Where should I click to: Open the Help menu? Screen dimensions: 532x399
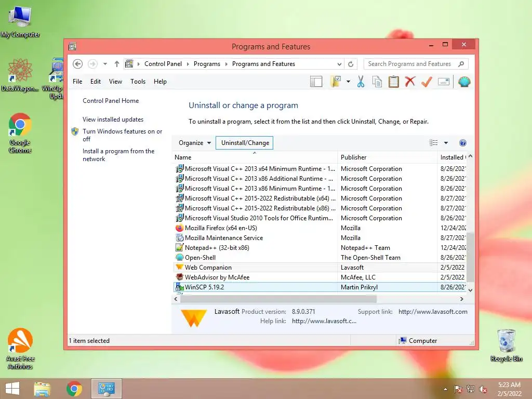[x=160, y=82]
